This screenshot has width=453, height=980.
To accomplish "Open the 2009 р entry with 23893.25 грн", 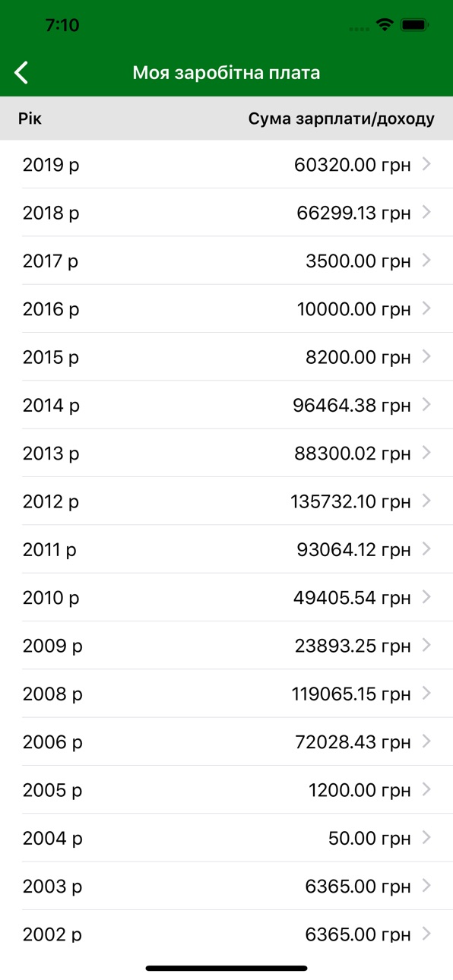I will 226,645.
